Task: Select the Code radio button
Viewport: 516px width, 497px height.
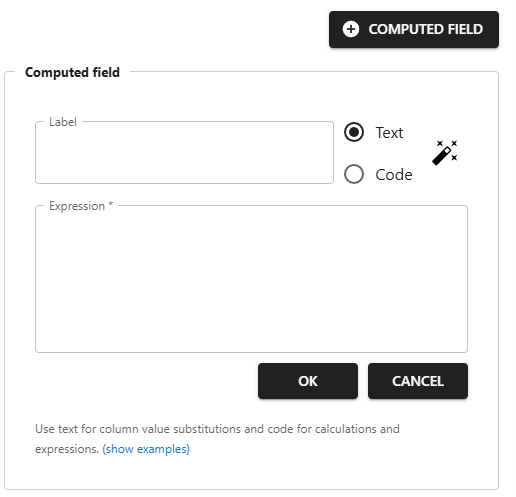Action: click(354, 174)
